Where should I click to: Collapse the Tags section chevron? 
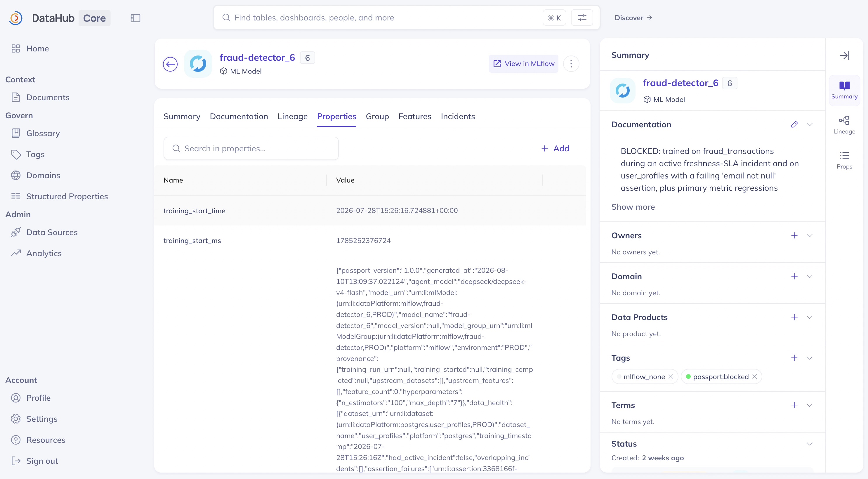pyautogui.click(x=809, y=358)
